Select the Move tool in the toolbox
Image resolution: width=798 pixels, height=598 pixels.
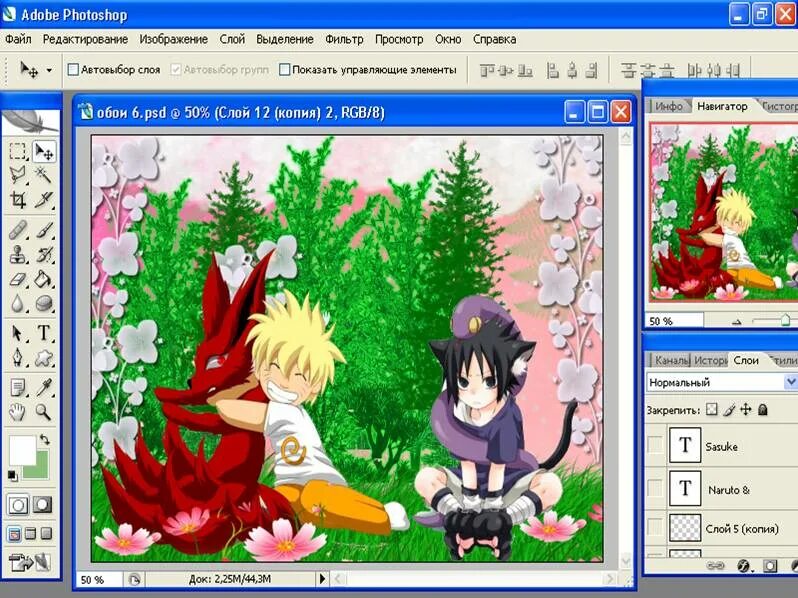coord(44,152)
